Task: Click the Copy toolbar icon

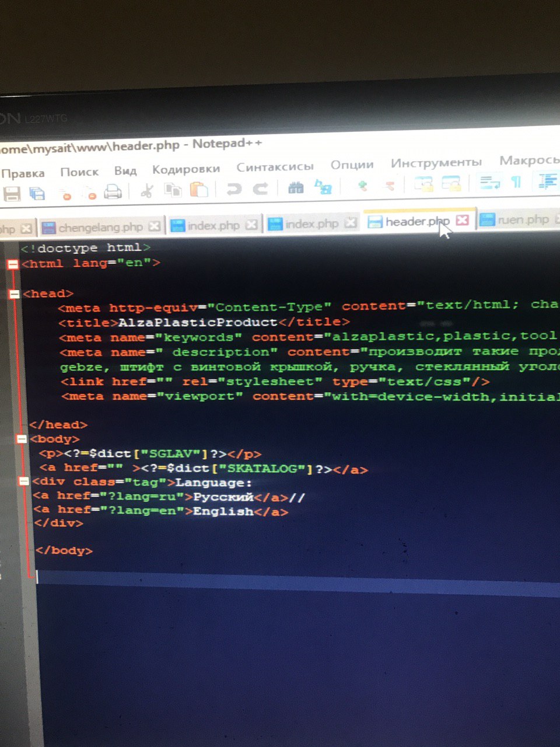Action: point(173,190)
